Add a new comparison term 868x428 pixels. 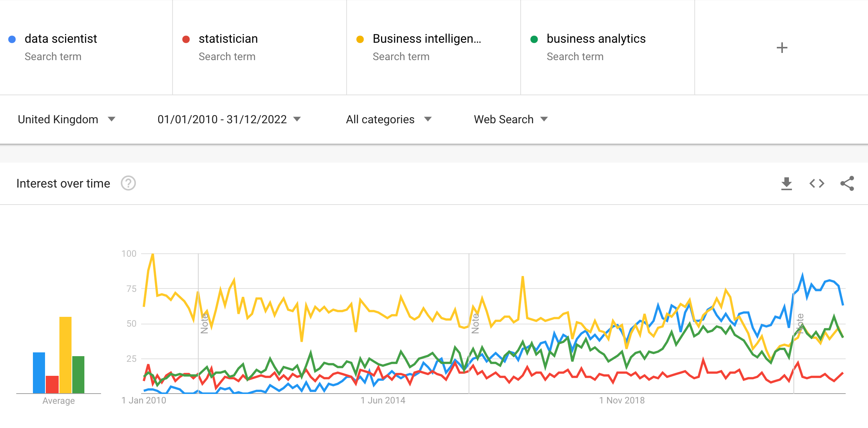[782, 48]
